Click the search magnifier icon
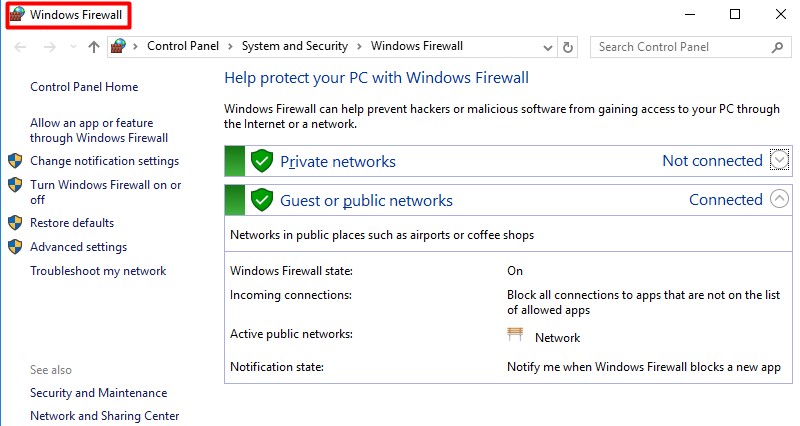800x426 pixels. [x=778, y=46]
